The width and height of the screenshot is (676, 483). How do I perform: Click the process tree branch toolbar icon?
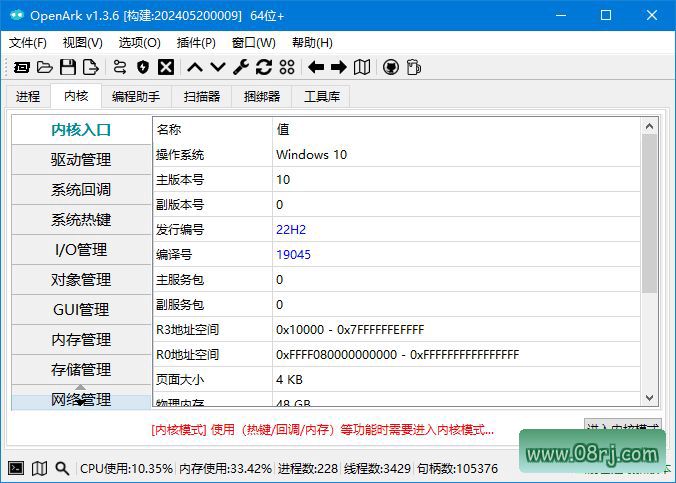point(120,67)
